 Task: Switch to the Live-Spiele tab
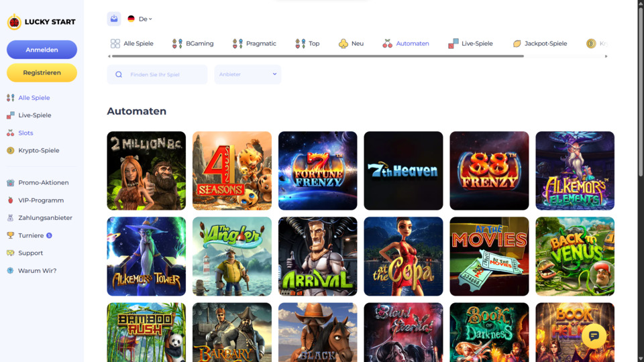(x=470, y=44)
